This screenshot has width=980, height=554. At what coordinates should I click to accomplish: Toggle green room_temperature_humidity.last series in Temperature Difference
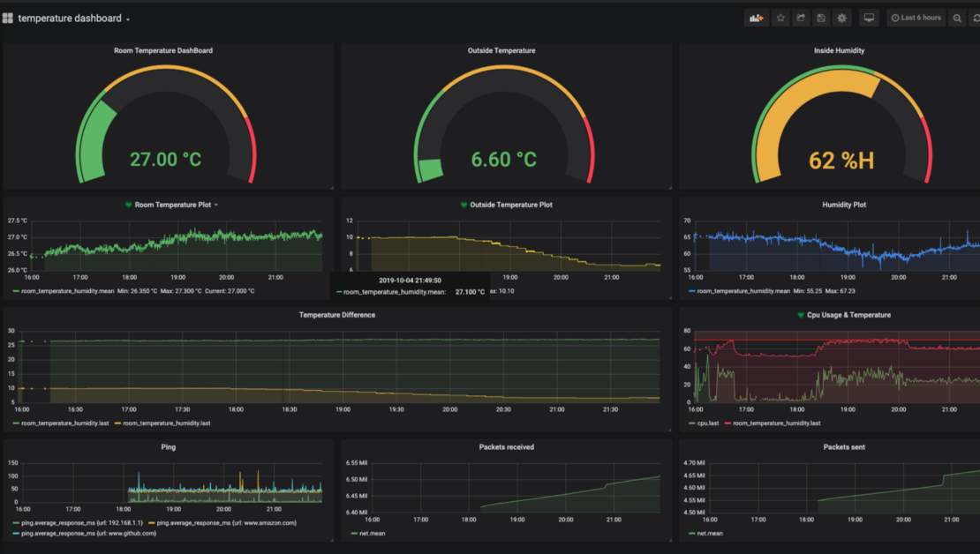(65, 423)
